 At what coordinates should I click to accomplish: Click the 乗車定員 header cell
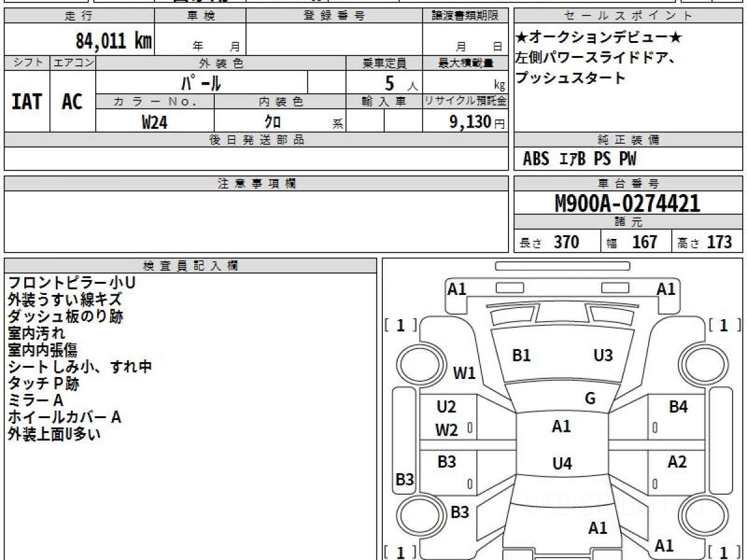click(384, 63)
